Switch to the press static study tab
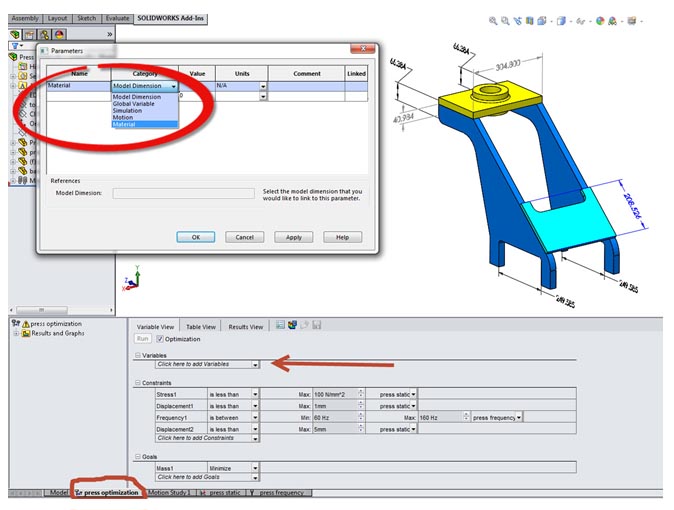This screenshot has width=674, height=510. pyautogui.click(x=222, y=493)
